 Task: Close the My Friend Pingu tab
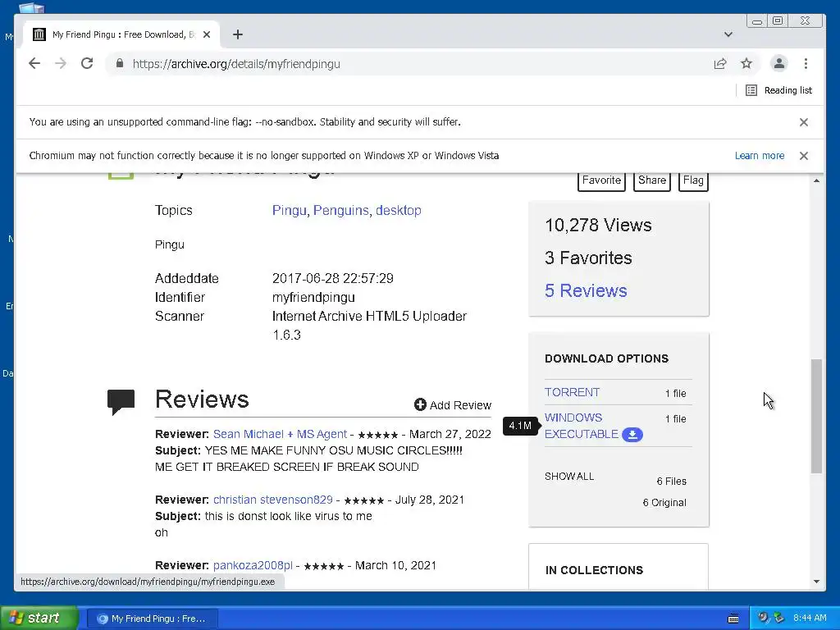coord(207,34)
